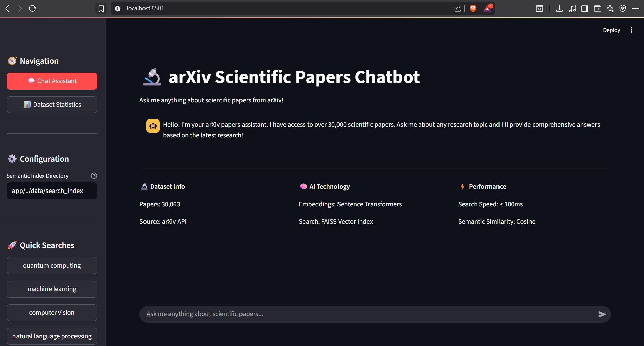Bookmark this page with the bookmark icon

click(x=101, y=8)
